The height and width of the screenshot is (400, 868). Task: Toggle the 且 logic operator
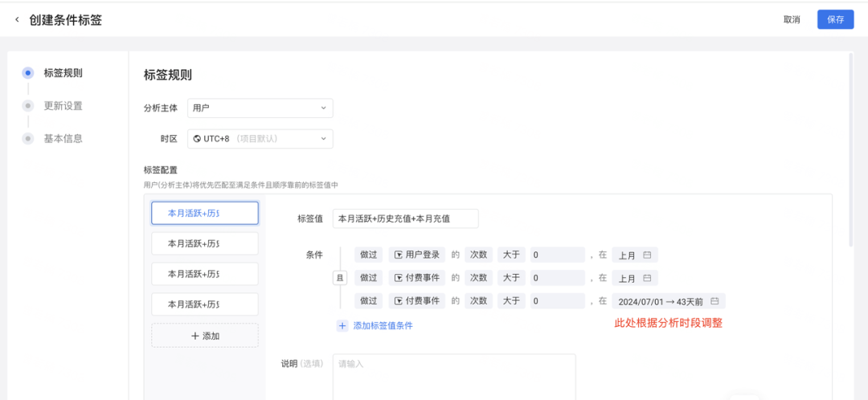(x=339, y=278)
